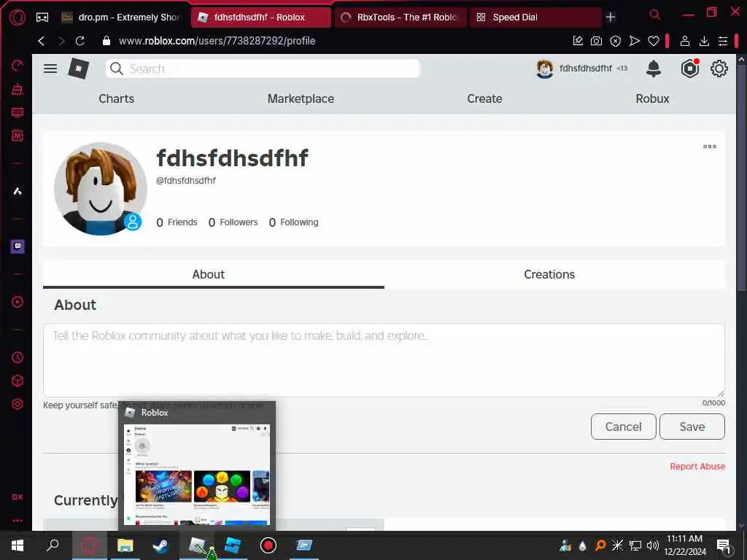Switch to the dro.pm browser tab
747x560 pixels.
click(122, 17)
